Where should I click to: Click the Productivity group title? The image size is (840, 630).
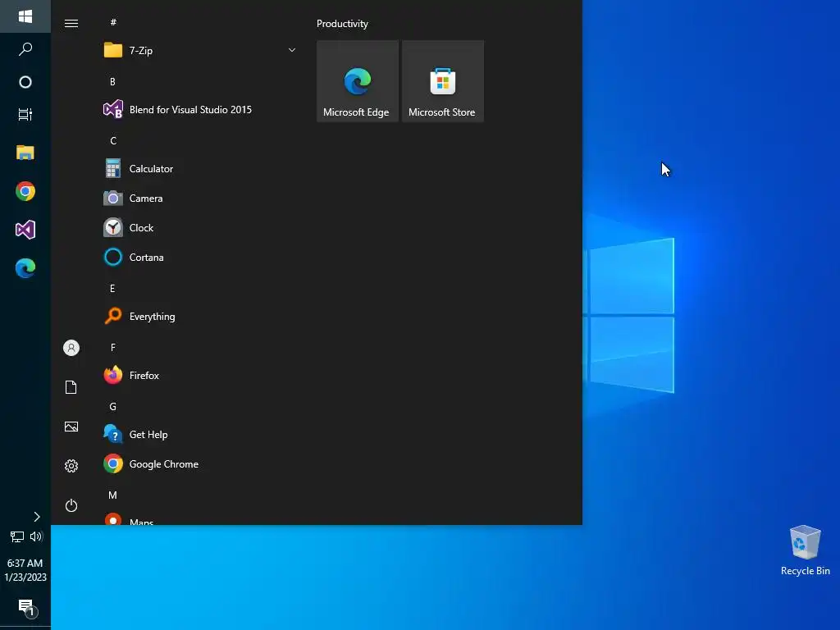(342, 24)
